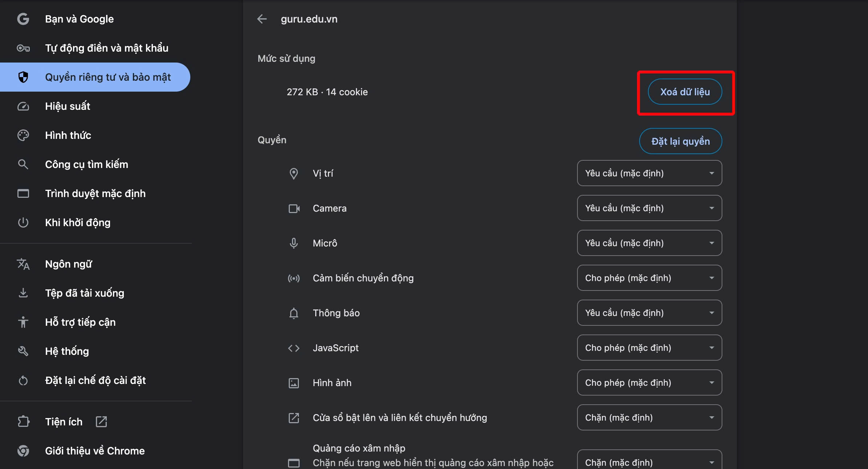This screenshot has width=868, height=469.
Task: Click the picture icon for Hình ảnh
Action: click(294, 383)
